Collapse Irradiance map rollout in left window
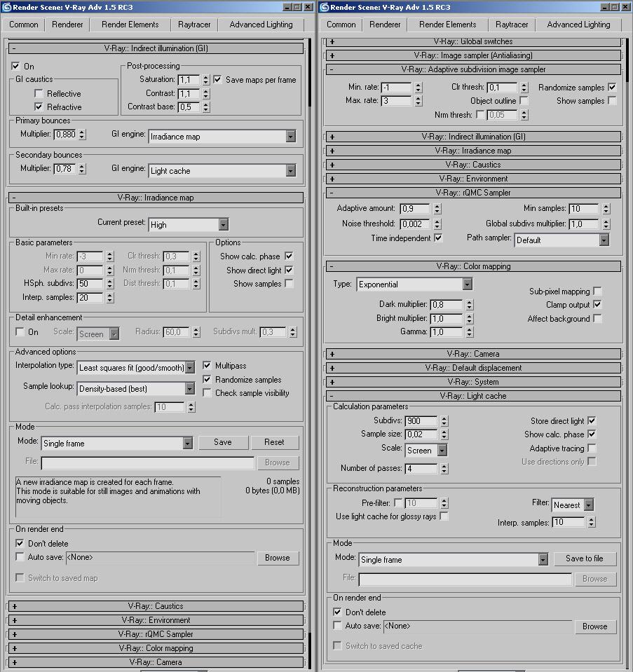The height and width of the screenshot is (672, 633). click(156, 198)
